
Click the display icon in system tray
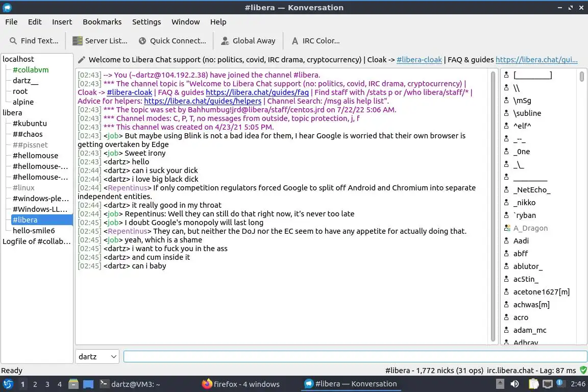coord(548,384)
